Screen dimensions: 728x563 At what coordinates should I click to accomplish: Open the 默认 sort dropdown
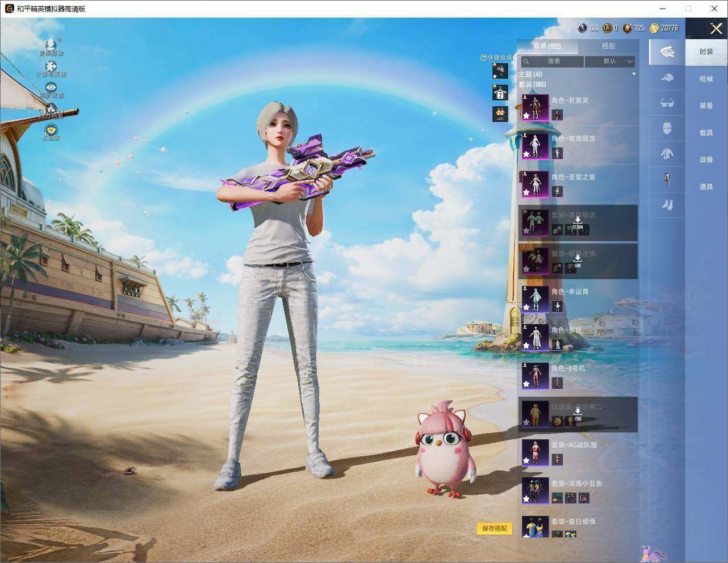coord(610,61)
